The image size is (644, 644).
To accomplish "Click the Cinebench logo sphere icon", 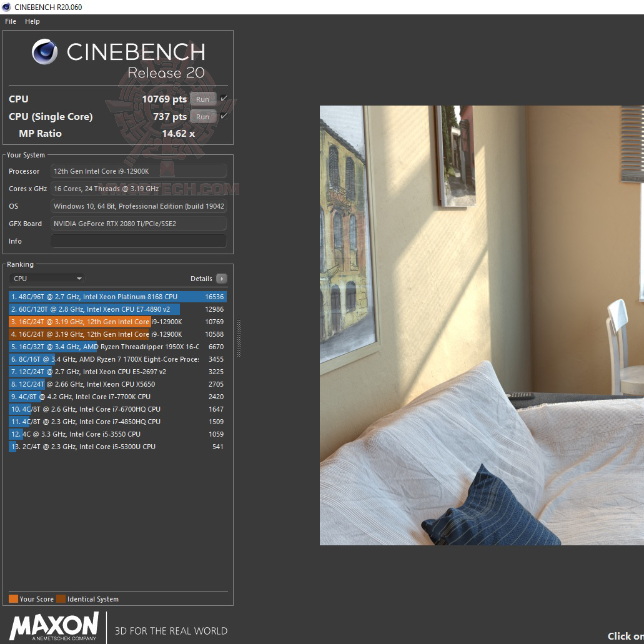I will (x=45, y=52).
